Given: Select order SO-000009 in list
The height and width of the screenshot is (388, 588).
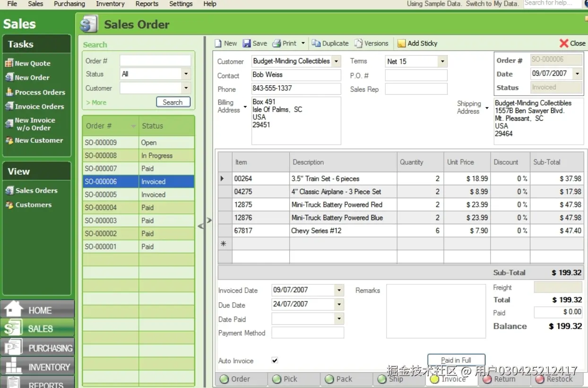Looking at the screenshot, I should coord(138,142).
